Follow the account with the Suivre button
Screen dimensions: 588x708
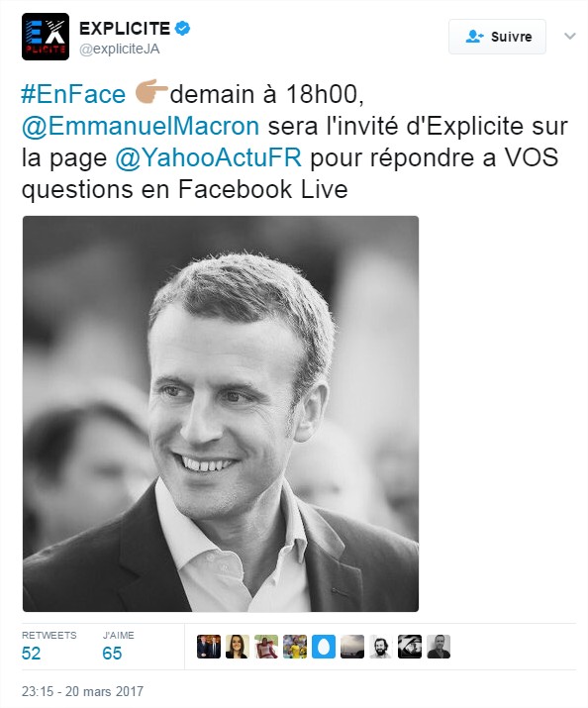[x=497, y=37]
